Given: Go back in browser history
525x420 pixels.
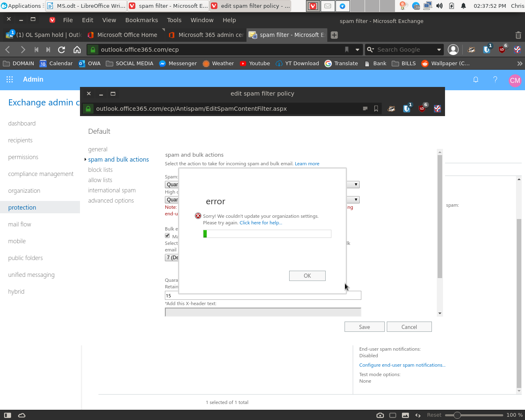Looking at the screenshot, I should 8,50.
